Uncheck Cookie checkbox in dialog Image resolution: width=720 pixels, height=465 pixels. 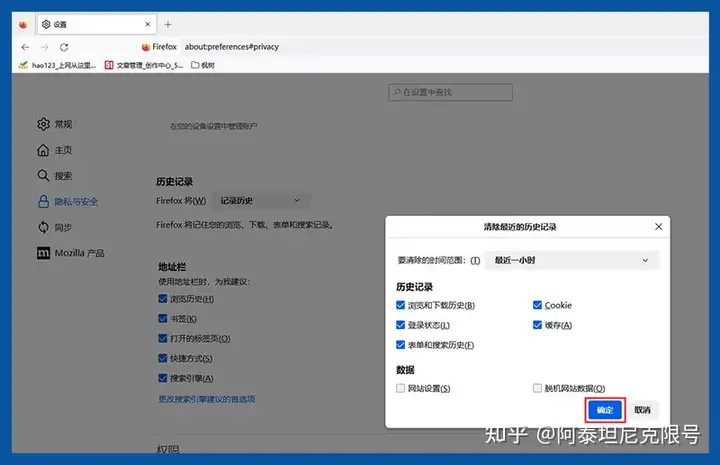tap(537, 305)
